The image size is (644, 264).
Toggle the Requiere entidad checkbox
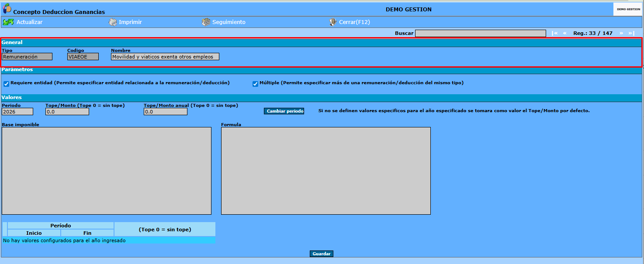pos(6,84)
